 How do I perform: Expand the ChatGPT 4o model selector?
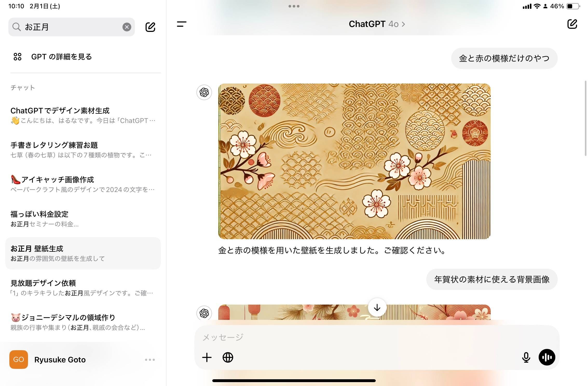click(x=377, y=24)
